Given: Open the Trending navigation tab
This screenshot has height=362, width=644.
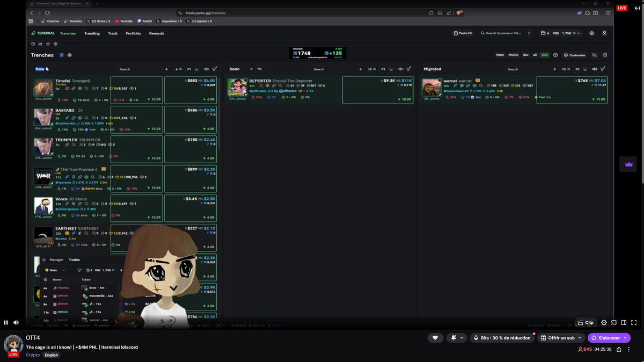Looking at the screenshot, I should tap(92, 33).
